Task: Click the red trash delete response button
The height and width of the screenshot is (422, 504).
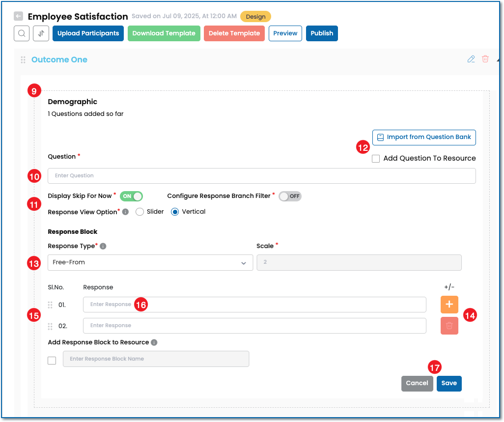Action: point(449,326)
